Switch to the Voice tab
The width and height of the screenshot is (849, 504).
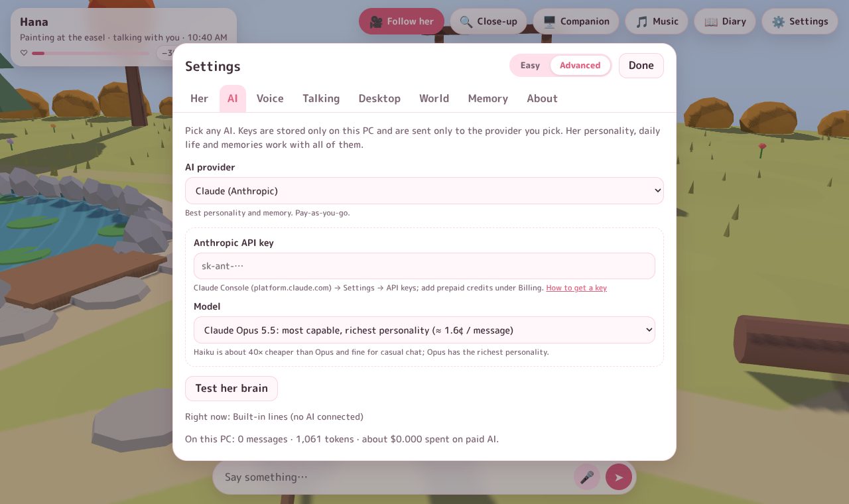270,98
